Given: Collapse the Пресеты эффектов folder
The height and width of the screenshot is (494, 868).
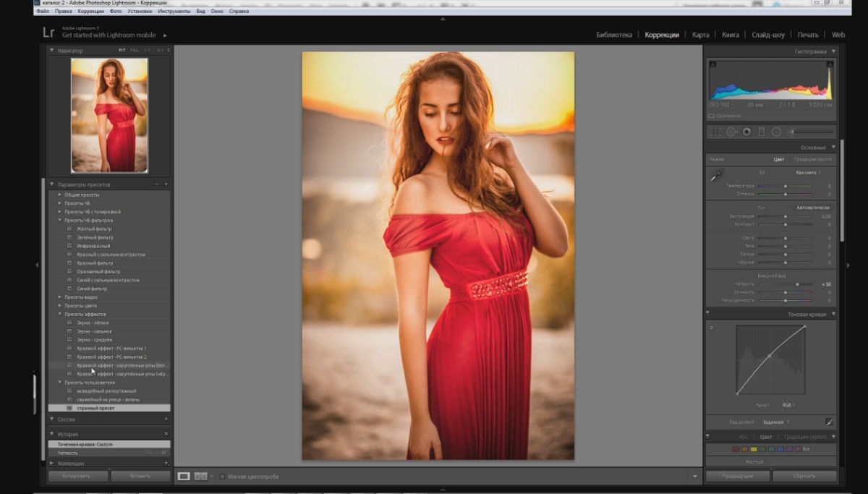Looking at the screenshot, I should pos(60,314).
